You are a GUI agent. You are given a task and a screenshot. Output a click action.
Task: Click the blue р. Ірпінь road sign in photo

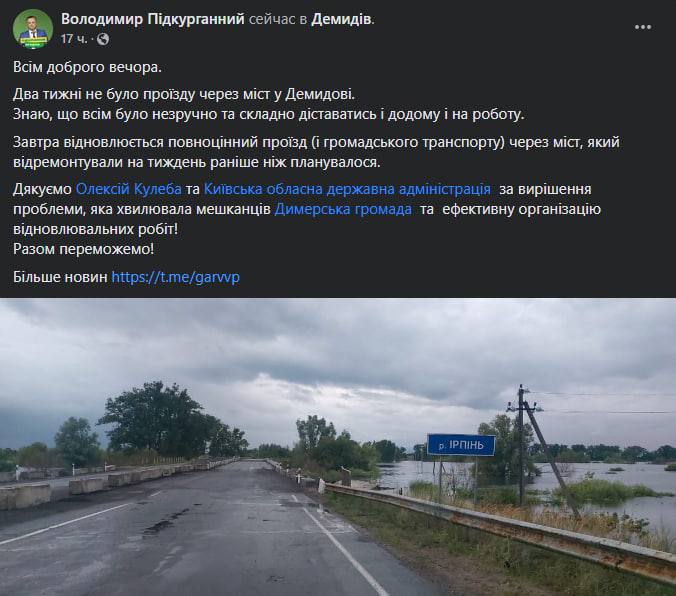tap(461, 445)
